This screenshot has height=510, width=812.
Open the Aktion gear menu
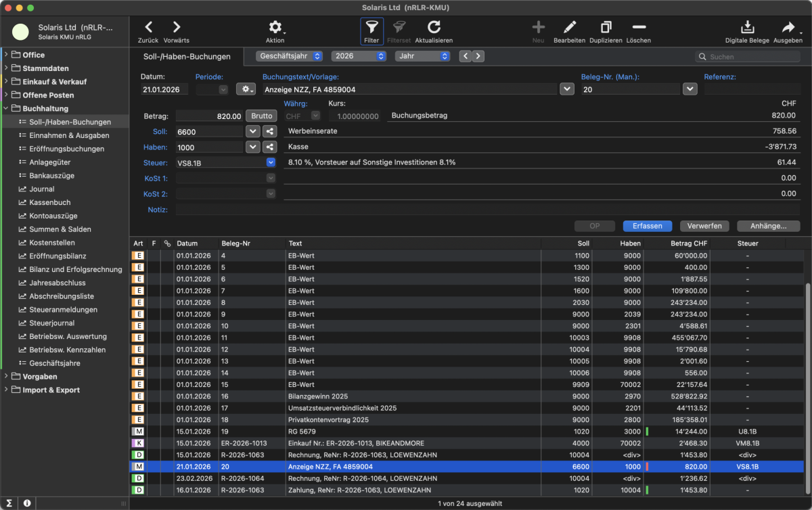(275, 28)
